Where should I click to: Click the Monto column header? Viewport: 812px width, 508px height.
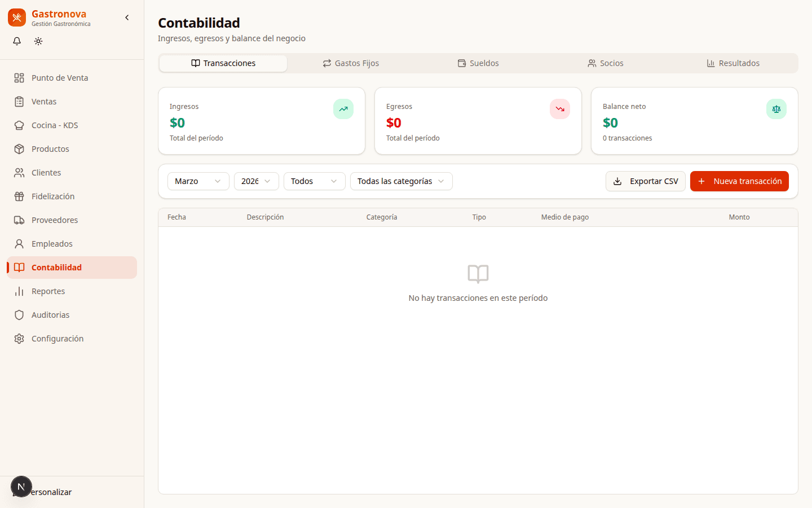[x=739, y=217]
